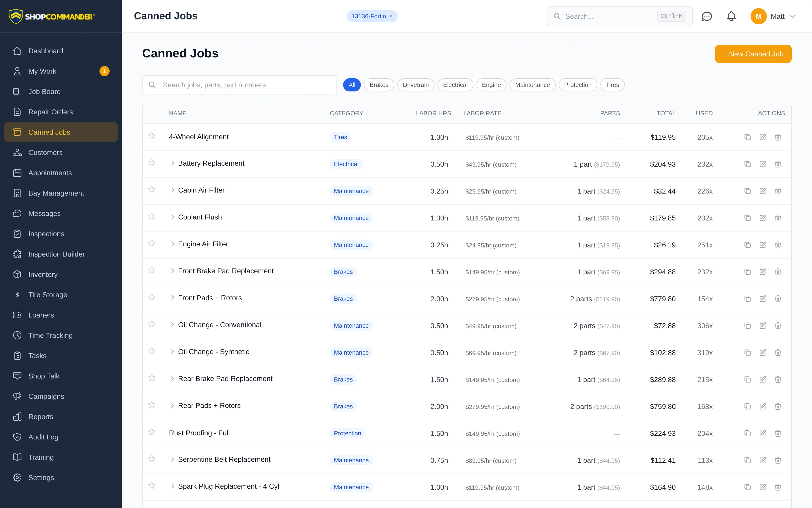Delete the Front Brake Pad Replacement job
Viewport: 812px width, 508px height.
click(x=778, y=272)
